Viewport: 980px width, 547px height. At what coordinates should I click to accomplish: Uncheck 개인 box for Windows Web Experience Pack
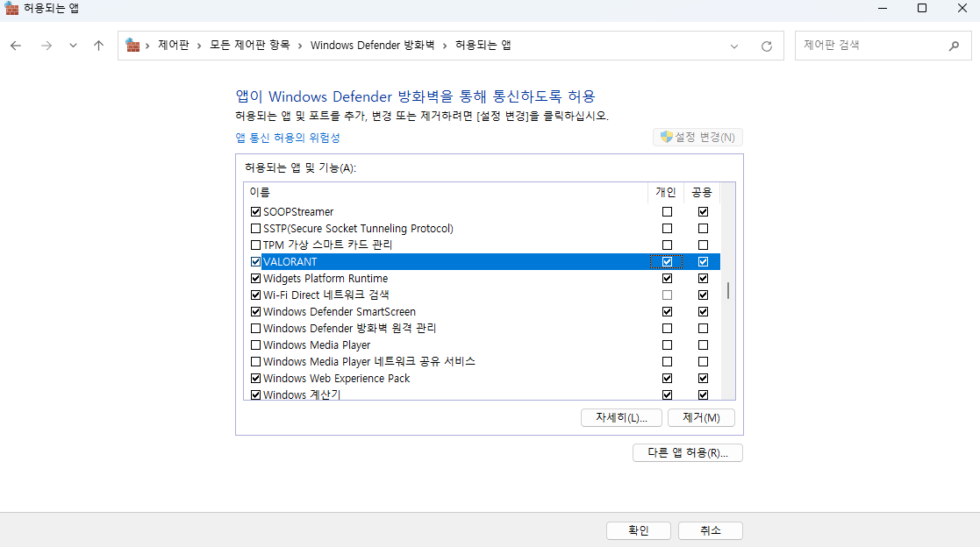click(x=667, y=379)
